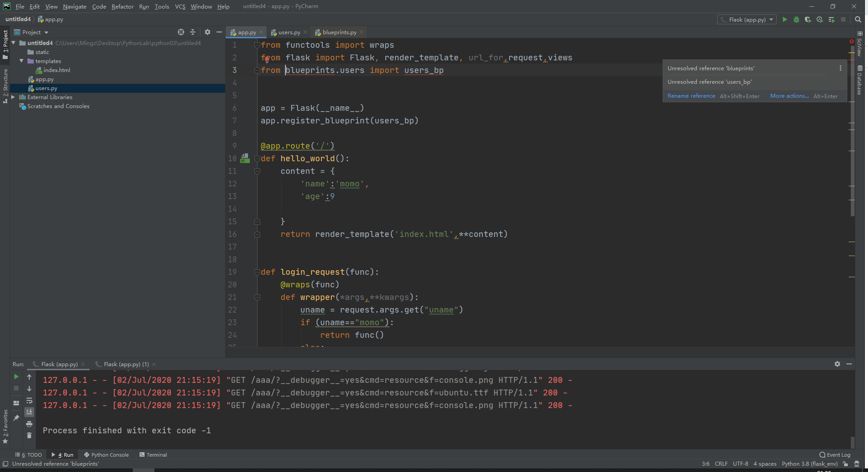
Task: Toggle pin tab in Run panel
Action: click(16, 418)
